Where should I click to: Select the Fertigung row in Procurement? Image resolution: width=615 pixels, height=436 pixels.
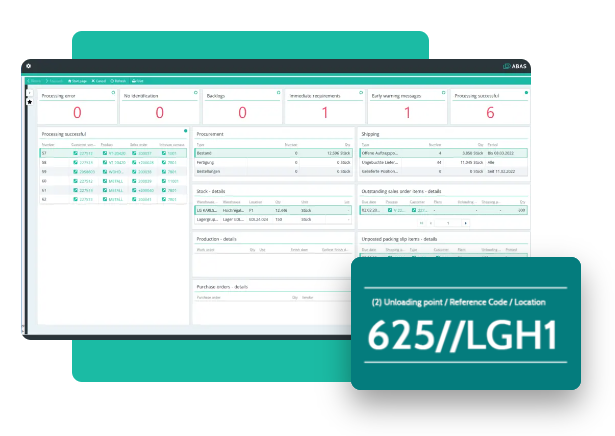coord(273,162)
